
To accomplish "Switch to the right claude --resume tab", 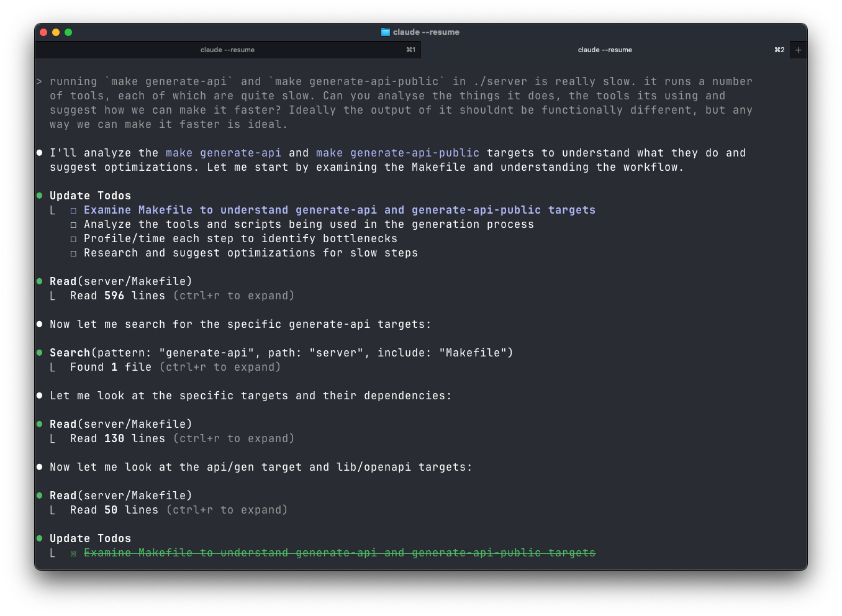I will (604, 50).
